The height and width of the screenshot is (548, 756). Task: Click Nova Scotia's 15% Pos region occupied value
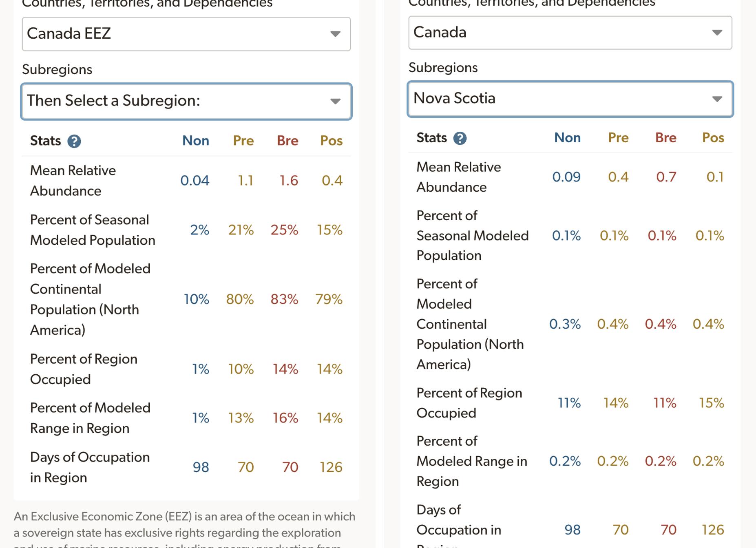711,403
